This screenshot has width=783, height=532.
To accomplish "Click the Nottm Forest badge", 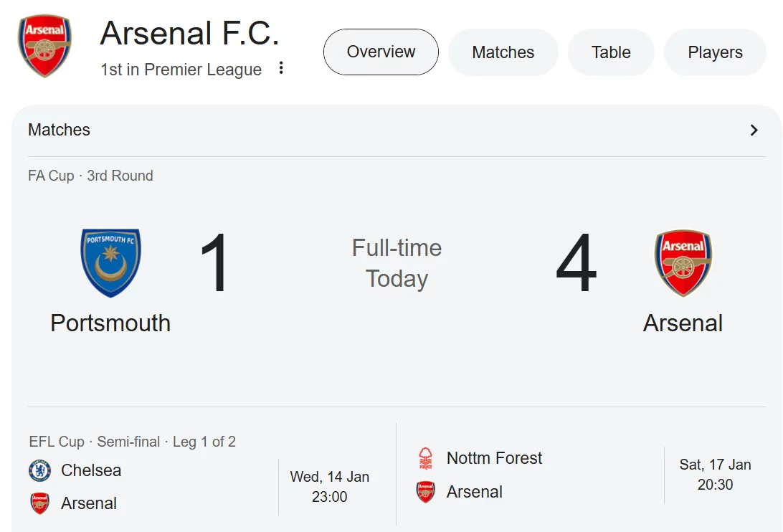I will [x=426, y=458].
